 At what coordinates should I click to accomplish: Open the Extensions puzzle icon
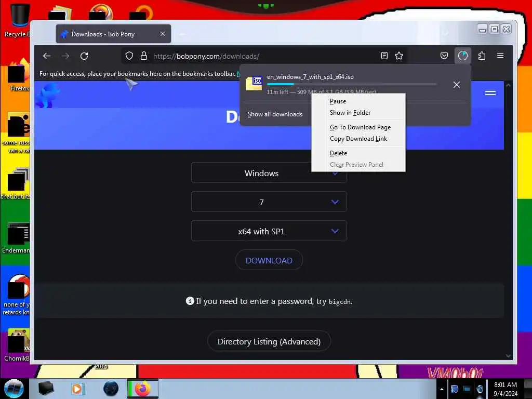pos(482,56)
